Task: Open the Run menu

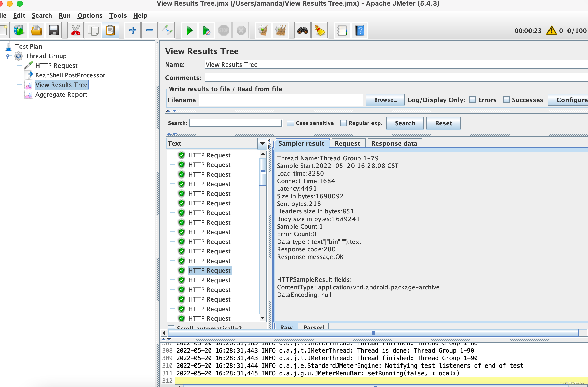Action: (x=65, y=16)
